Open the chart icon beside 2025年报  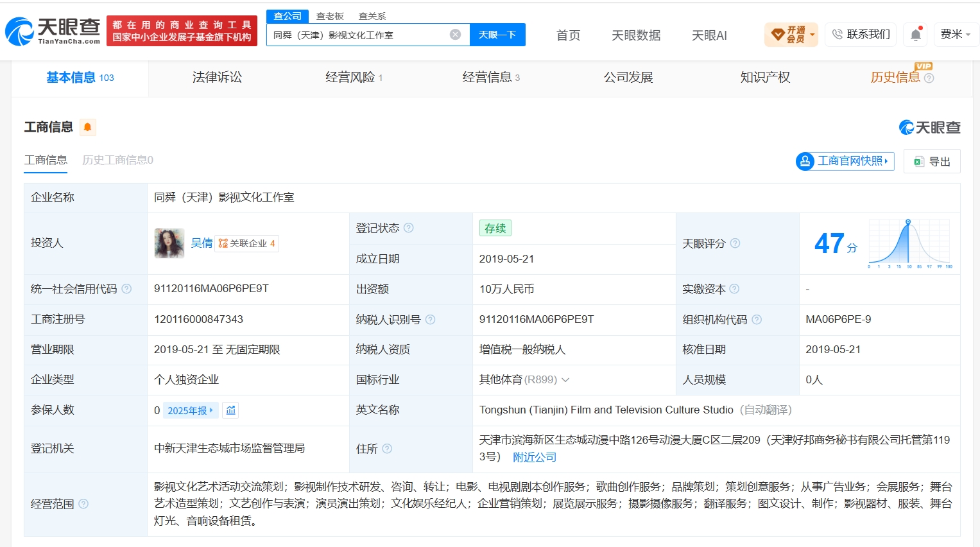click(231, 410)
